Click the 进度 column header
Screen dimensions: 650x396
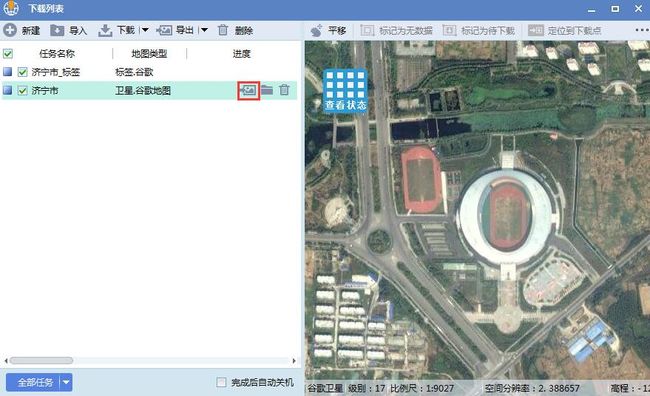tap(241, 53)
